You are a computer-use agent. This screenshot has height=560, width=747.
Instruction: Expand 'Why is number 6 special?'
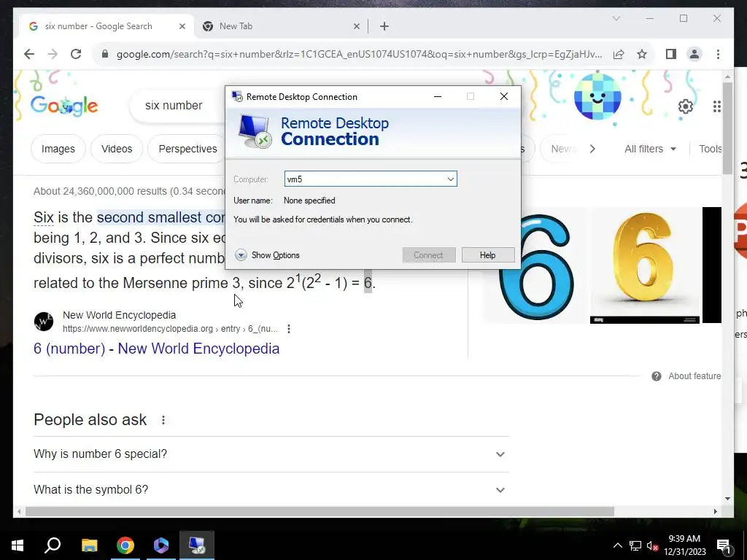click(271, 454)
